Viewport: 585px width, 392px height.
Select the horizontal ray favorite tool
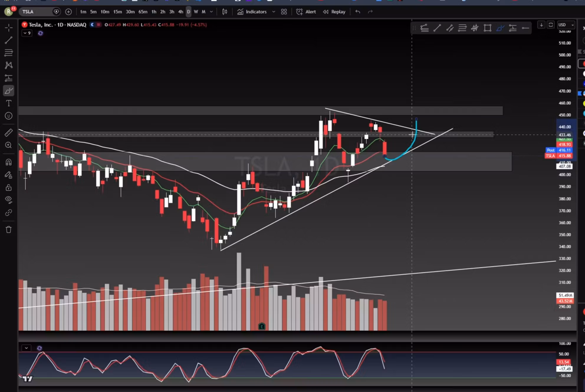point(525,28)
